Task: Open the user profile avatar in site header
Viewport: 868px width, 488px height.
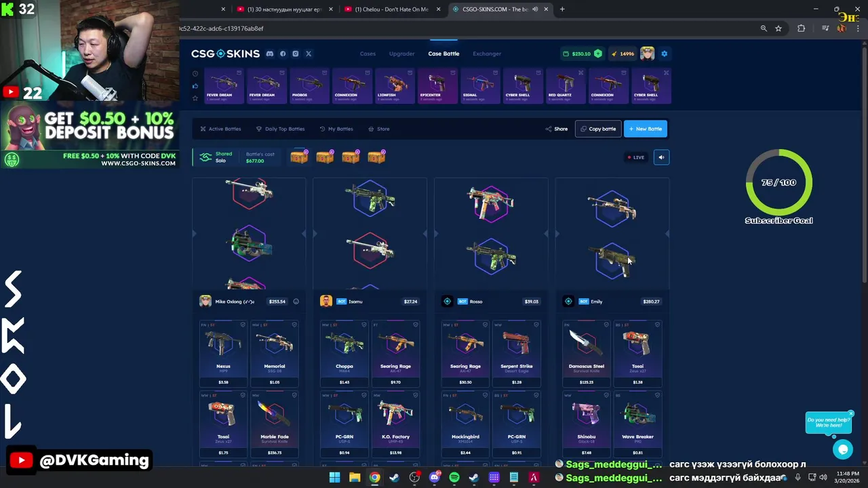Action: click(648, 54)
